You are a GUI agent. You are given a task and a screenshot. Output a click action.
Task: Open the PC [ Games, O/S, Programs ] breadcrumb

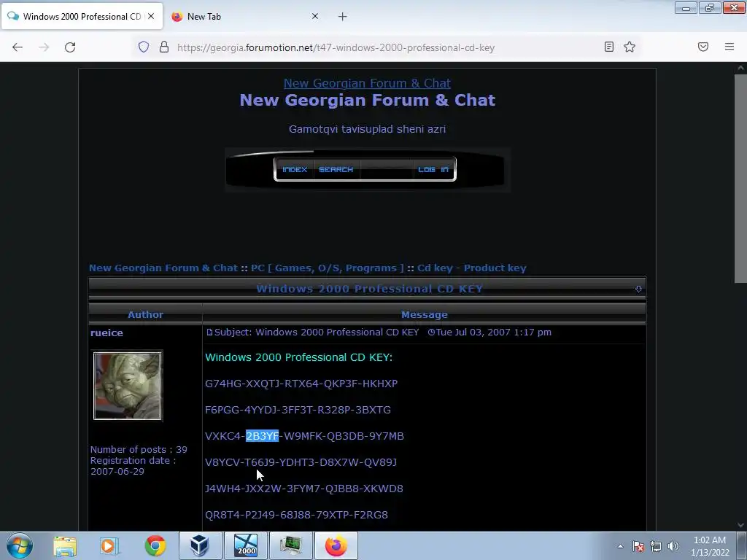[327, 268]
